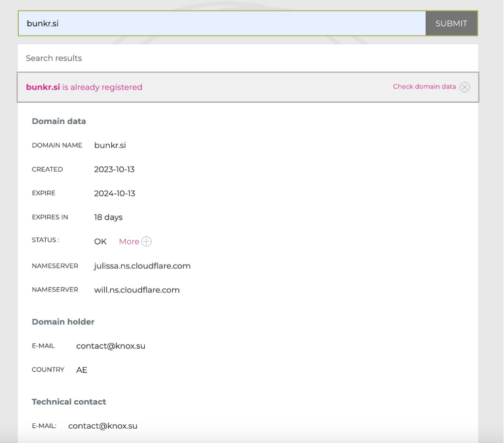Screen dimensions: 504x443
Task: Click the STATUS : label
Action: click(45, 240)
